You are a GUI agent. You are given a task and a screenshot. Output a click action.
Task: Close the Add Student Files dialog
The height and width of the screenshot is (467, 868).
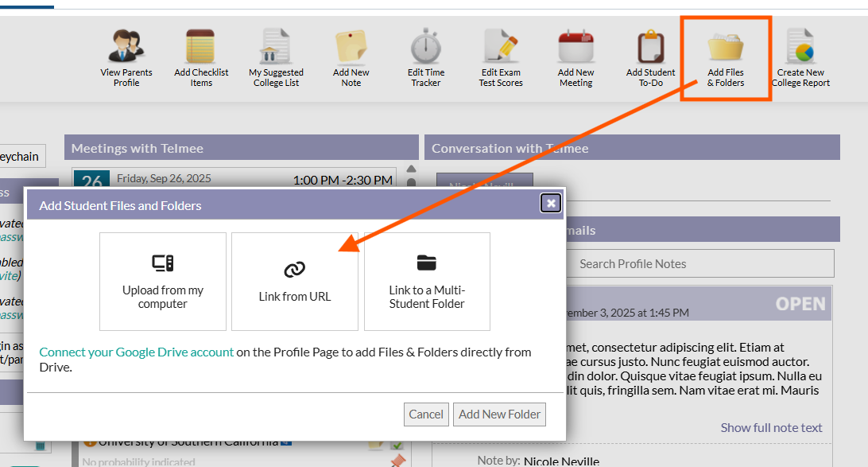tap(550, 204)
